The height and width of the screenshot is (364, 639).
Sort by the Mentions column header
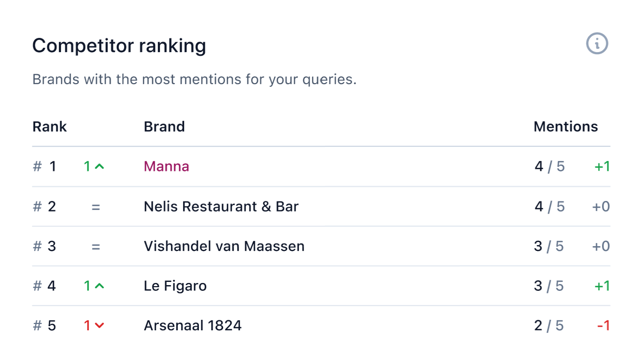(566, 127)
